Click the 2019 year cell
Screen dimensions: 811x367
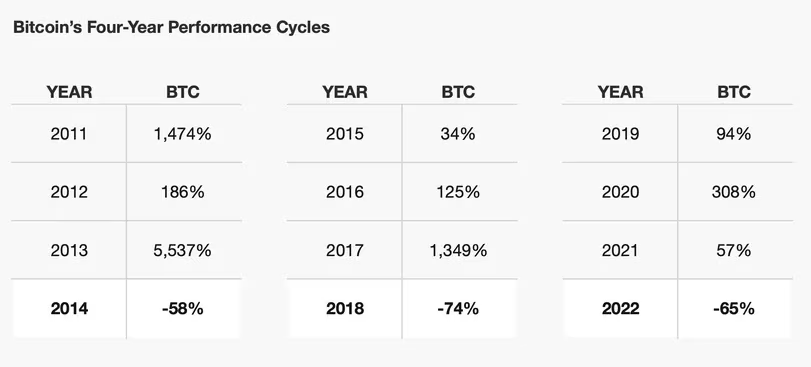[620, 134]
